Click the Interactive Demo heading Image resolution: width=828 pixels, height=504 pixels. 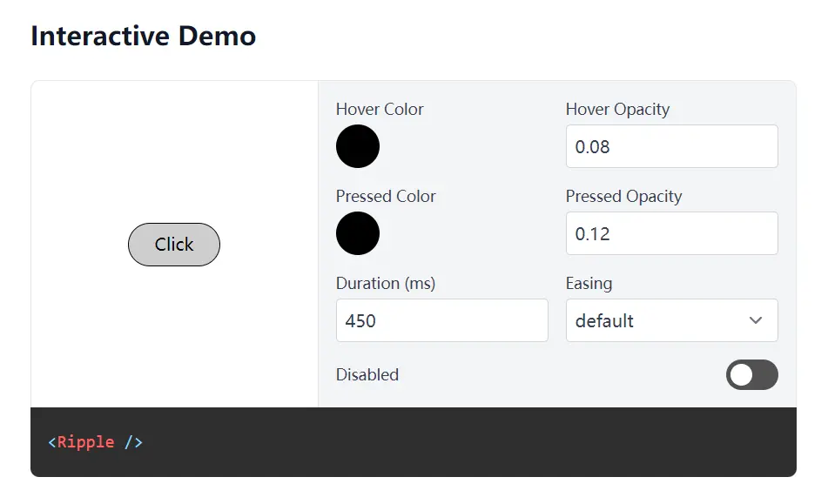[x=144, y=36]
